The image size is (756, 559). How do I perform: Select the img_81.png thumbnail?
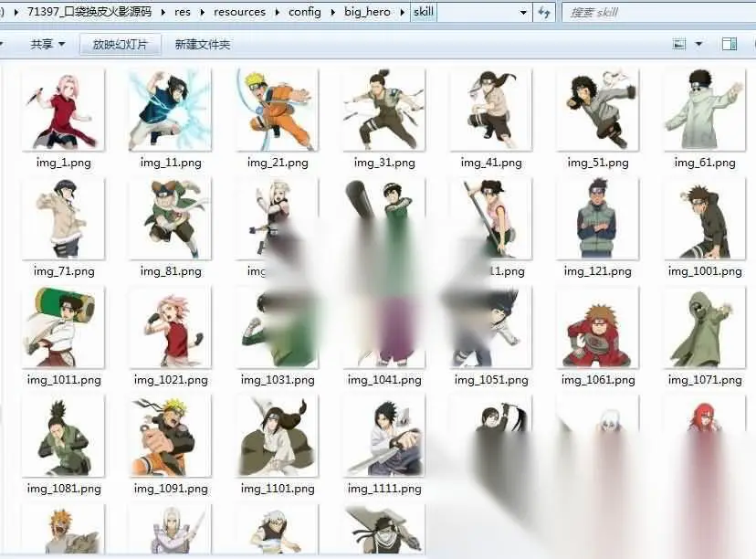[x=170, y=218]
